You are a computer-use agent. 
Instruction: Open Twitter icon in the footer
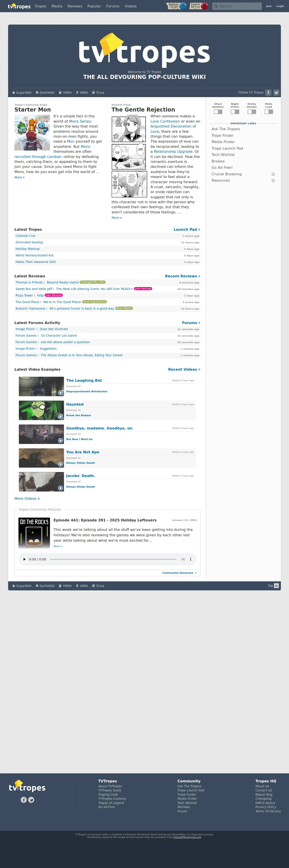[31, 799]
